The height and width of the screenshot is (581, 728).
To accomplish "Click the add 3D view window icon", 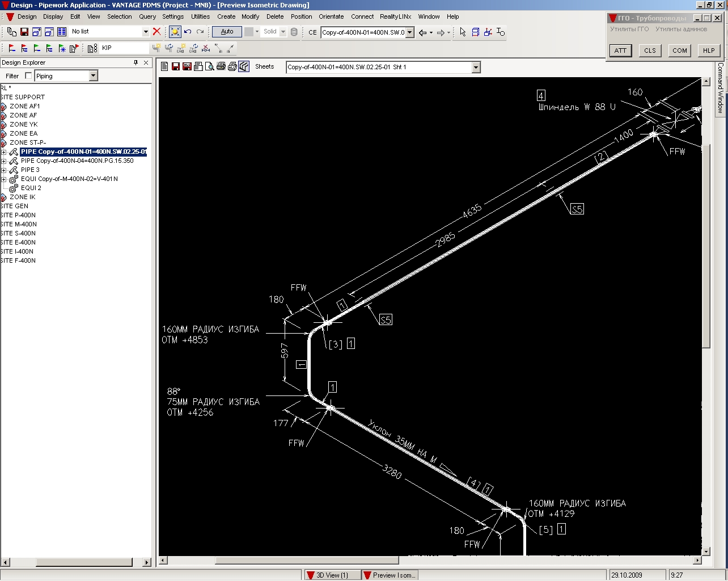I will point(37,32).
